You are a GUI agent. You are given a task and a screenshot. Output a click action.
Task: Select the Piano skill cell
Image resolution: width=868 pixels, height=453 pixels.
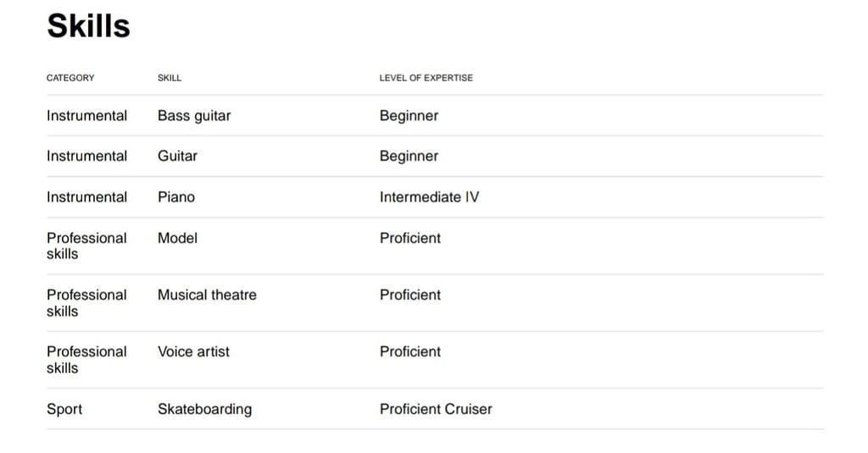[176, 197]
